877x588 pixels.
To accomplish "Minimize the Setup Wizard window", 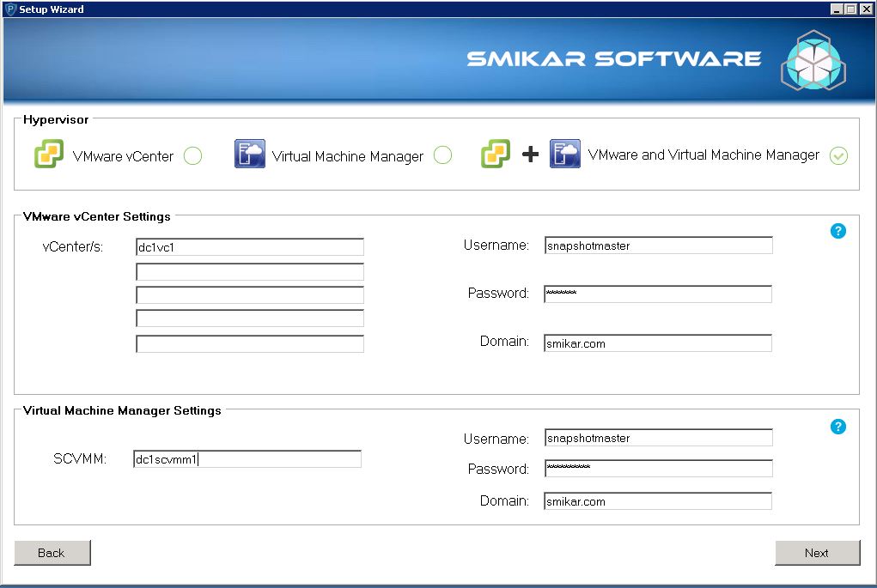I will click(x=836, y=9).
